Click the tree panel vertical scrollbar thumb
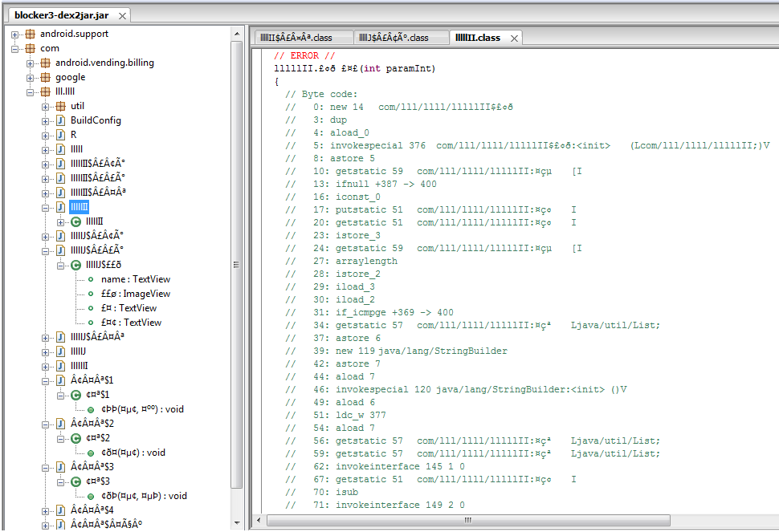 pos(237,265)
